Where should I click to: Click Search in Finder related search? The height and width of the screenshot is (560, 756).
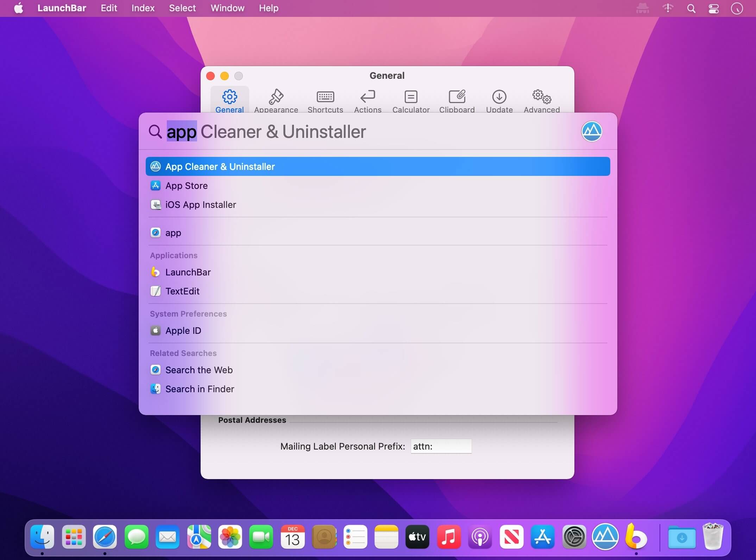click(378, 389)
